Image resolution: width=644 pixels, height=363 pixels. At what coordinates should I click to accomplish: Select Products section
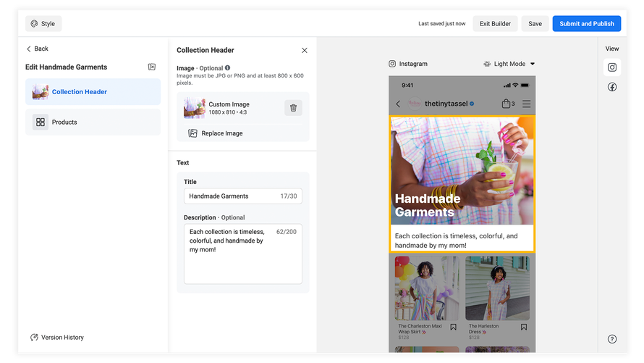pyautogui.click(x=93, y=122)
